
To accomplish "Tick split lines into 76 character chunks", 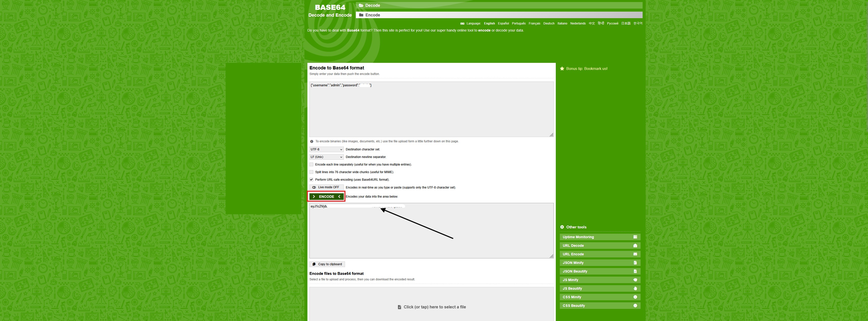I will (311, 172).
